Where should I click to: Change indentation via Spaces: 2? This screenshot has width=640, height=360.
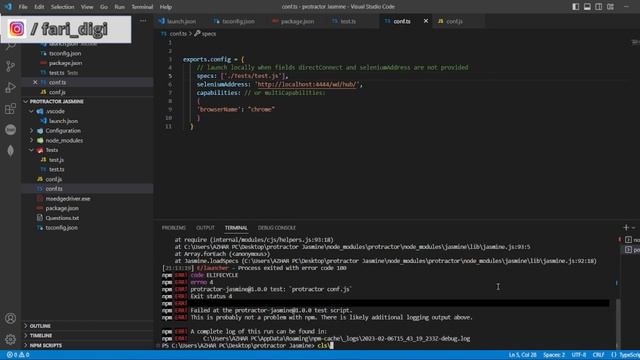coord(554,355)
